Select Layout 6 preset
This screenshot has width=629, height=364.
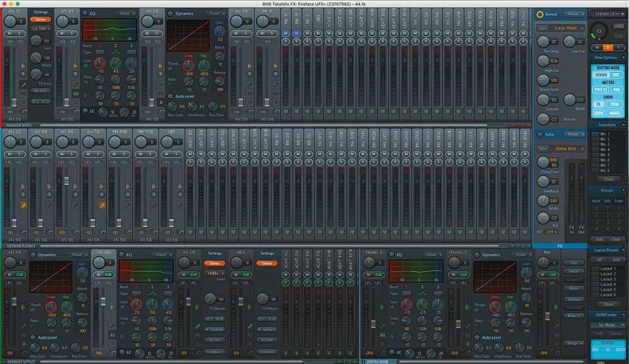coord(607,295)
